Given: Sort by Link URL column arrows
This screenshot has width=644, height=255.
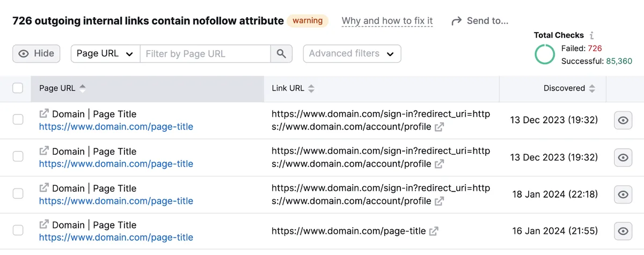Looking at the screenshot, I should (x=311, y=88).
